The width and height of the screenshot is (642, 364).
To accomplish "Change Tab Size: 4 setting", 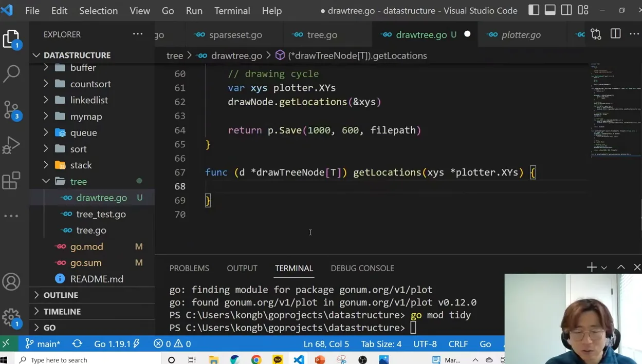I will (381, 344).
